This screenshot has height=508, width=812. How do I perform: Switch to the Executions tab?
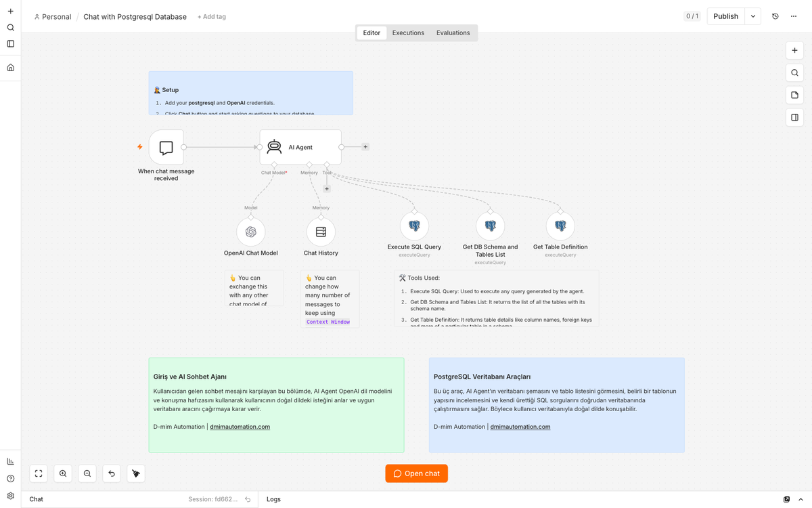tap(408, 33)
